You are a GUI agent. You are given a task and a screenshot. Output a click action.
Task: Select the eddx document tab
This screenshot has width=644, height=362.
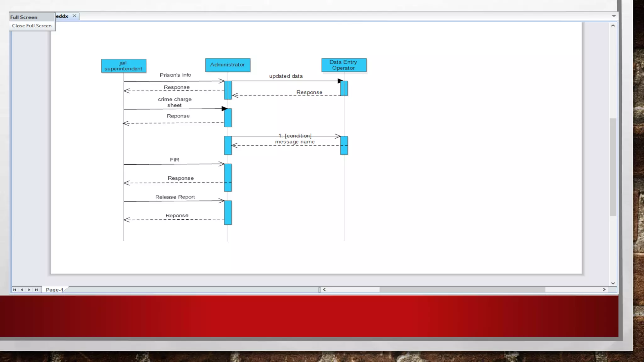pos(62,16)
